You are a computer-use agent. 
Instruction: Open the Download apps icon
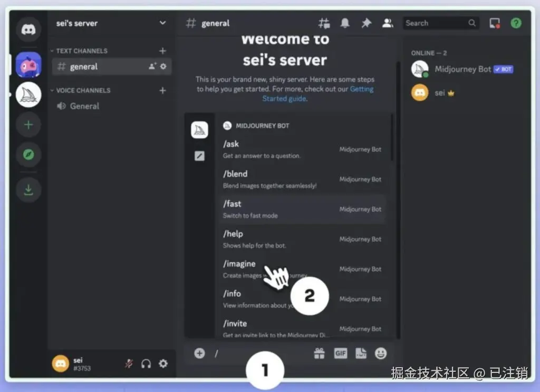click(28, 189)
